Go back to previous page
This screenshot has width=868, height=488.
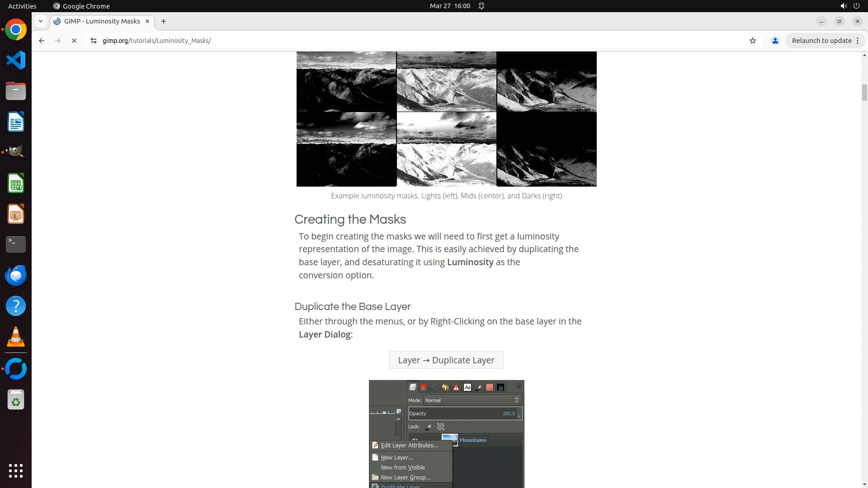pos(42,41)
